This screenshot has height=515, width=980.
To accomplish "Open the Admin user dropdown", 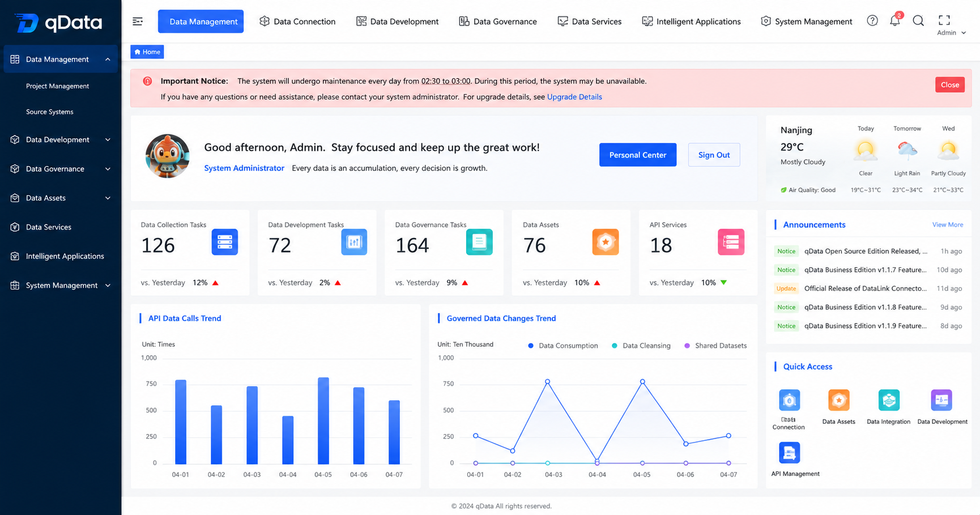I will (x=951, y=33).
